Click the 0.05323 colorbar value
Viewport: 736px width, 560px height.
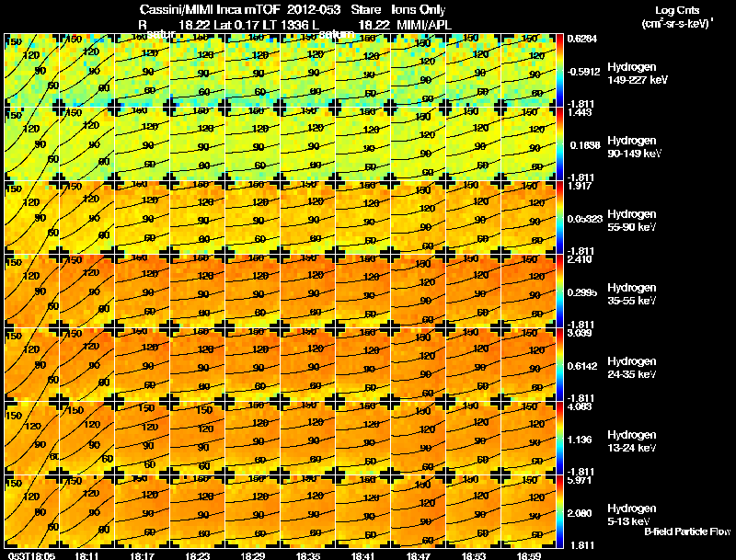tap(584, 219)
